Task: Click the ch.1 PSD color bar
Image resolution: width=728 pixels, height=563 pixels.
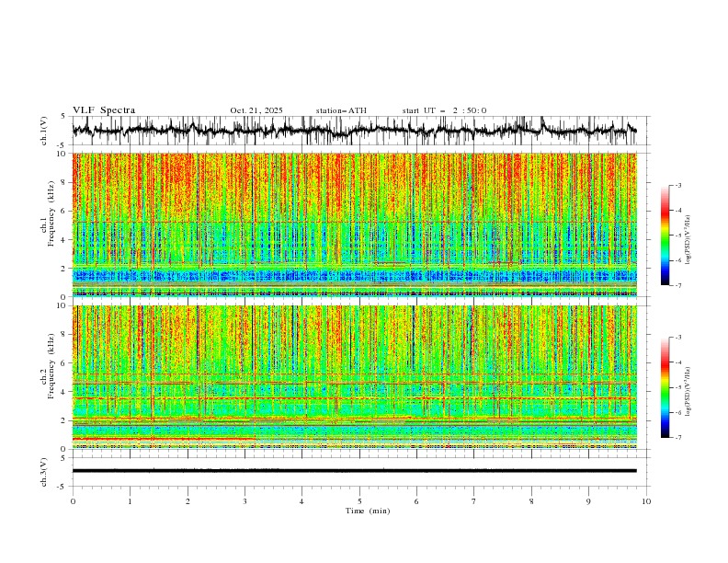Action: [665, 236]
